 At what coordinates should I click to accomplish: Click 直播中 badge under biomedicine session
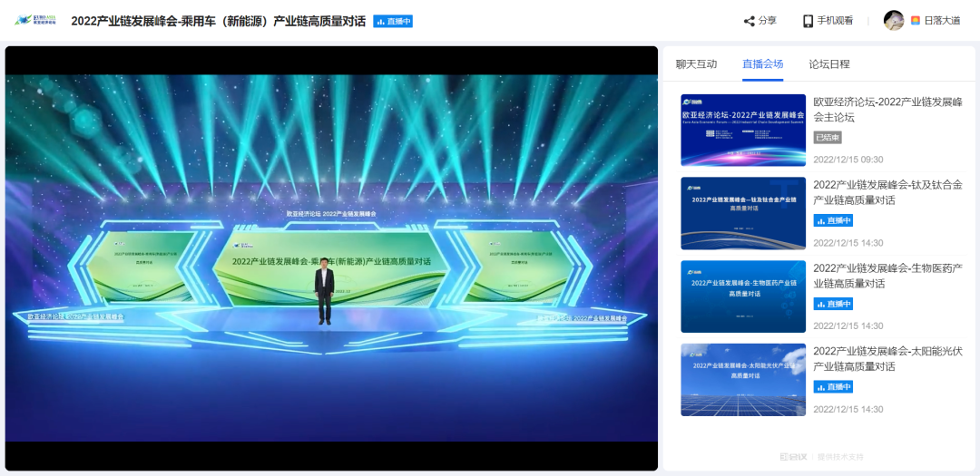[833, 304]
